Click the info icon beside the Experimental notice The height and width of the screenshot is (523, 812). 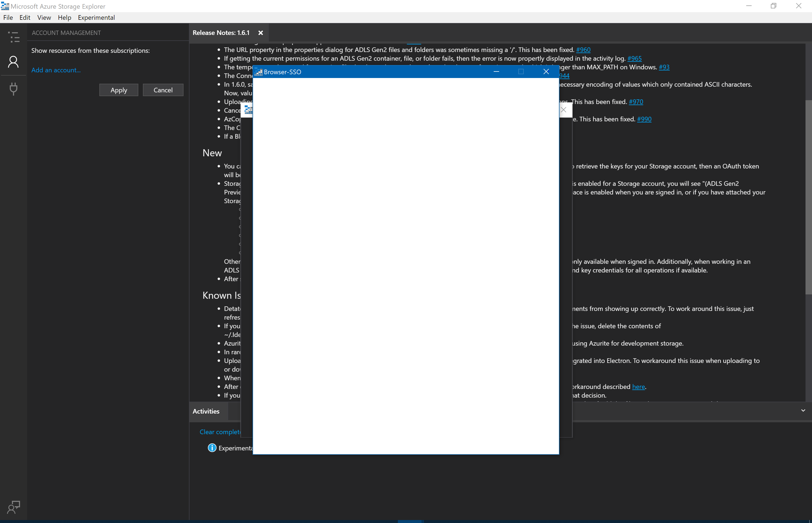coord(212,448)
